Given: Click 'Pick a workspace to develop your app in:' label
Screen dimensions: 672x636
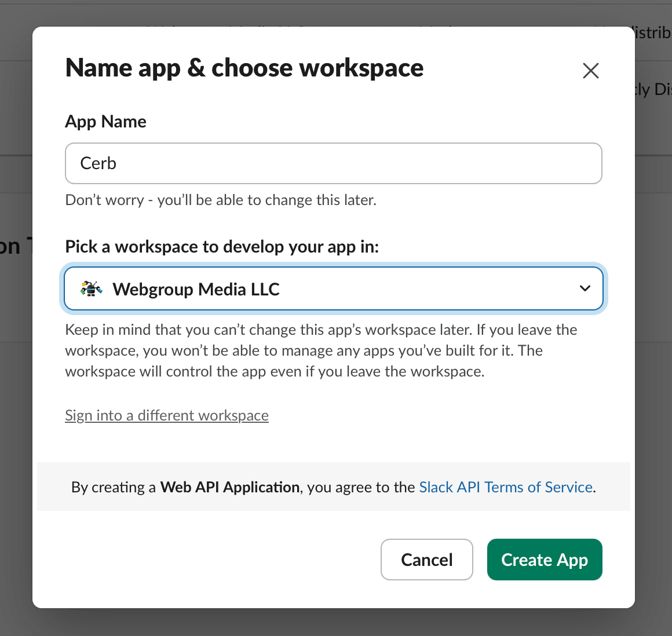Looking at the screenshot, I should (222, 247).
